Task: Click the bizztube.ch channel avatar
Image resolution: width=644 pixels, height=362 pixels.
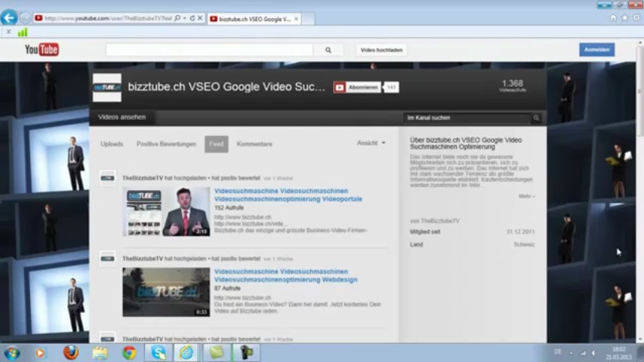Action: [106, 87]
